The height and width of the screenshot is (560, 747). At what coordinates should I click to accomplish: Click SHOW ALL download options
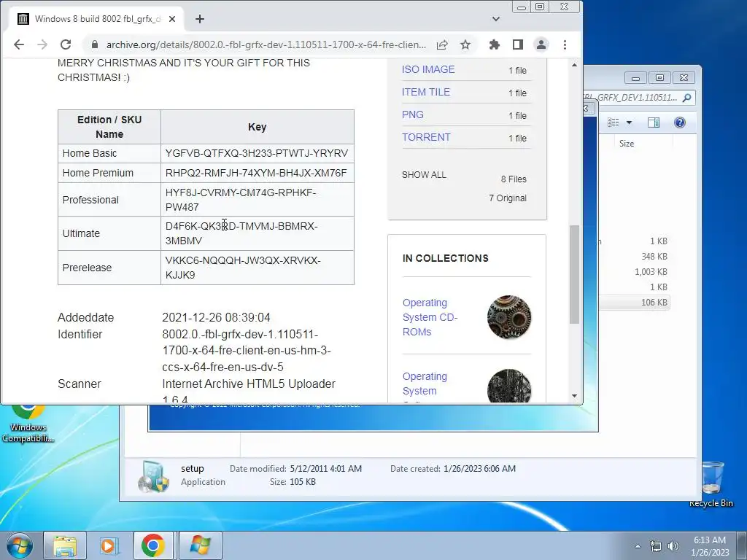[x=424, y=175]
